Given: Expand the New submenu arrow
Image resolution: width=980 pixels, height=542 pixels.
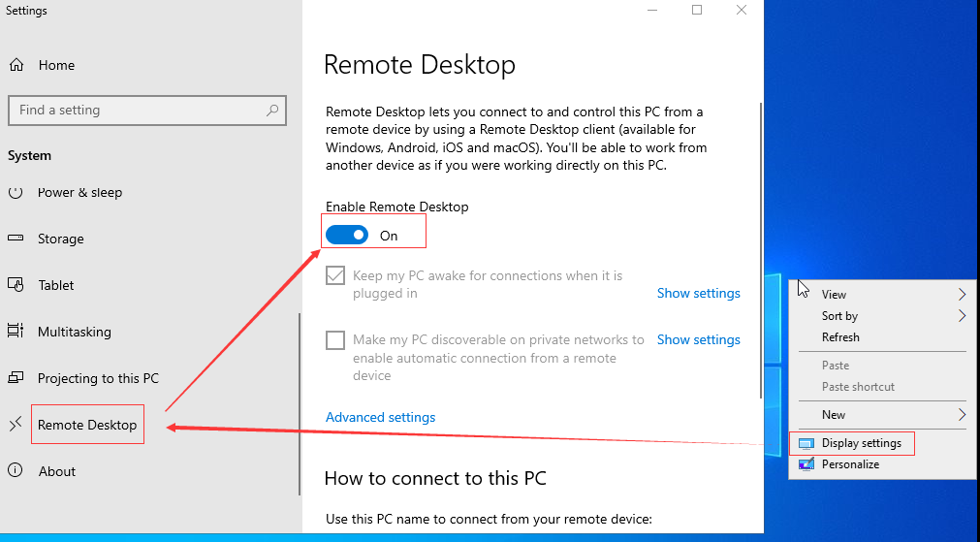Looking at the screenshot, I should (x=962, y=414).
